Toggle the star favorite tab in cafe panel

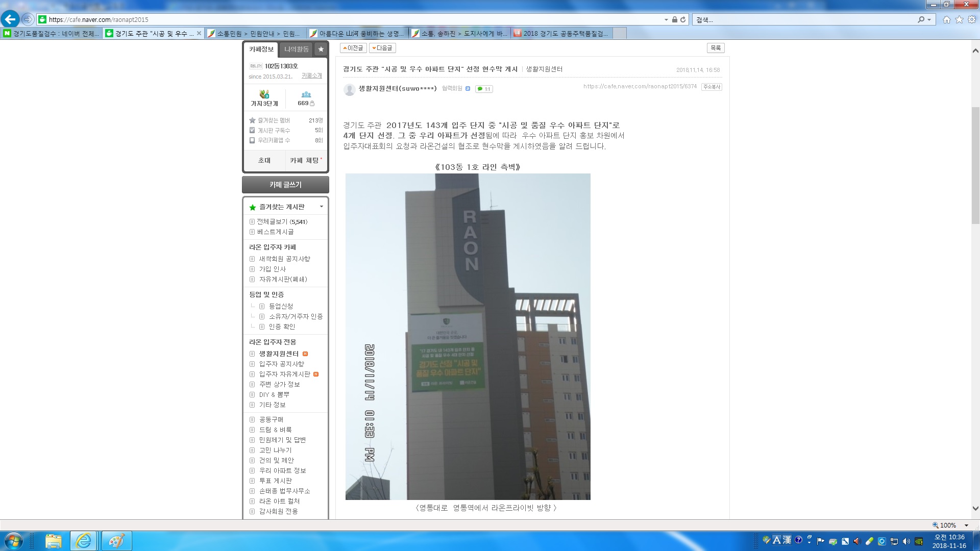tap(321, 49)
